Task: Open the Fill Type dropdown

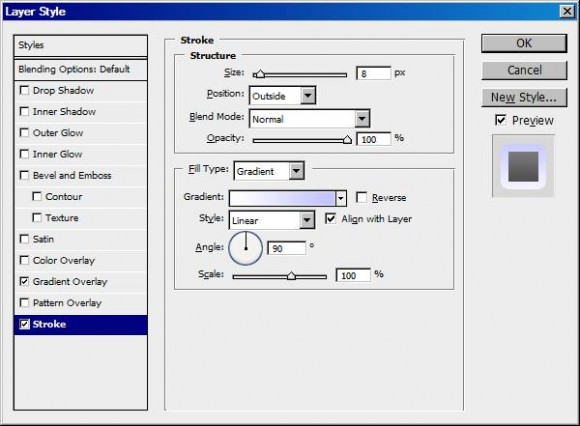Action: coord(269,171)
